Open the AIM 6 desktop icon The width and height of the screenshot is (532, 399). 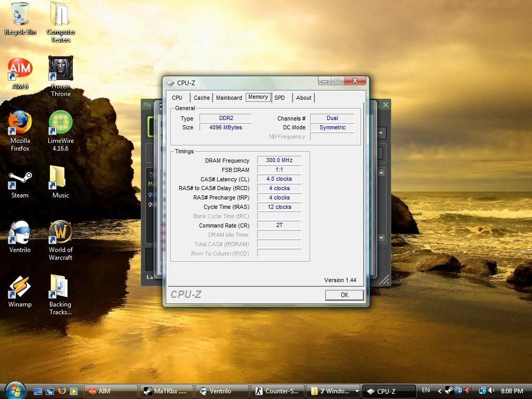click(19, 69)
